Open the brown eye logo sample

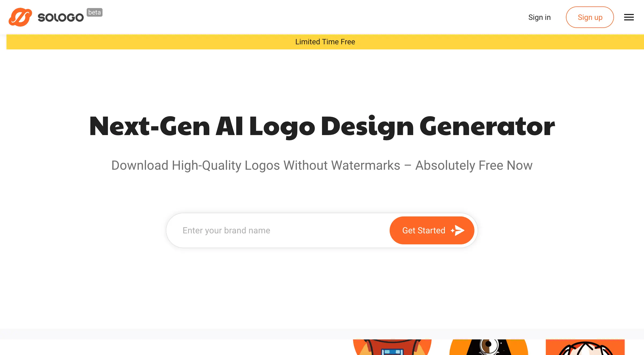pyautogui.click(x=489, y=347)
